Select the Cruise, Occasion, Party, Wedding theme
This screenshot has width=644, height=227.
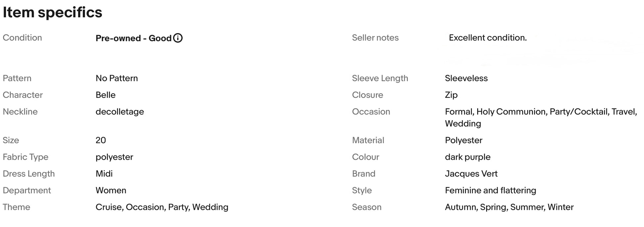click(x=162, y=207)
